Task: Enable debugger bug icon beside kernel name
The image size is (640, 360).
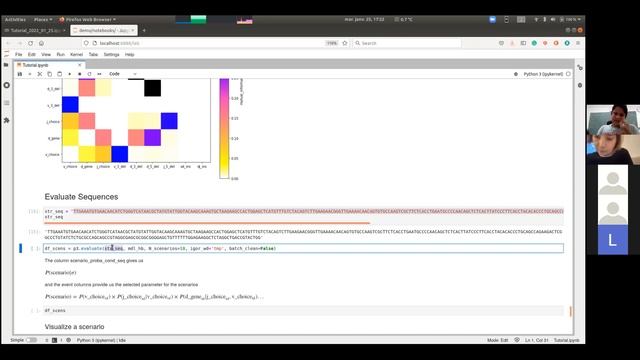Action: click(516, 74)
